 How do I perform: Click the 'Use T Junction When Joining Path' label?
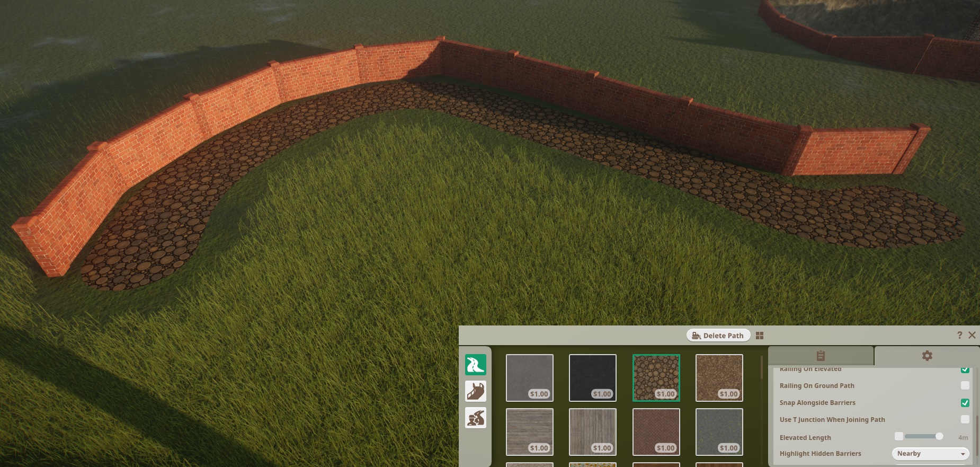click(832, 420)
